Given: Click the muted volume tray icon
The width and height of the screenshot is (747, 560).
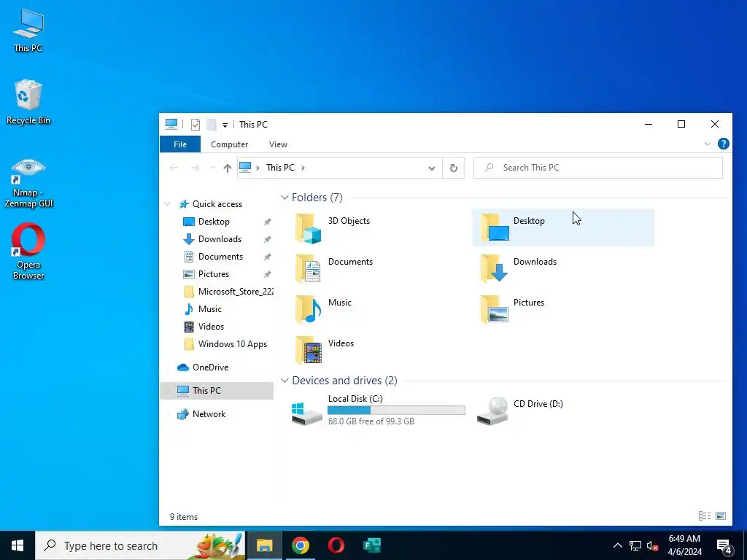Looking at the screenshot, I should click(653, 545).
